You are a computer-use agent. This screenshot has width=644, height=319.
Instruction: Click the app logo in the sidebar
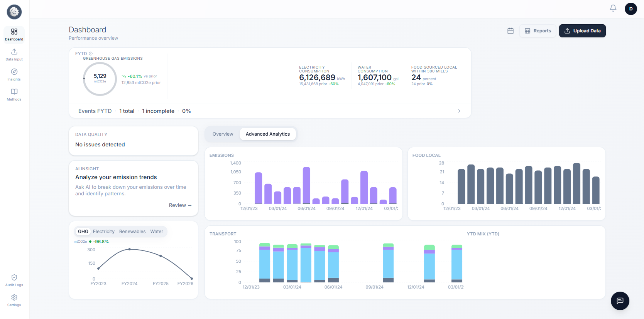pyautogui.click(x=14, y=12)
